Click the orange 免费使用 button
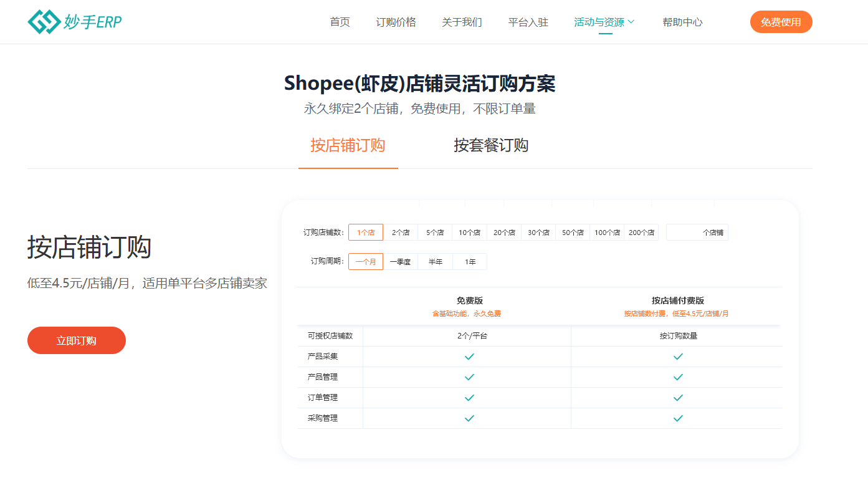Screen dimensions: 868x485 click(x=781, y=21)
